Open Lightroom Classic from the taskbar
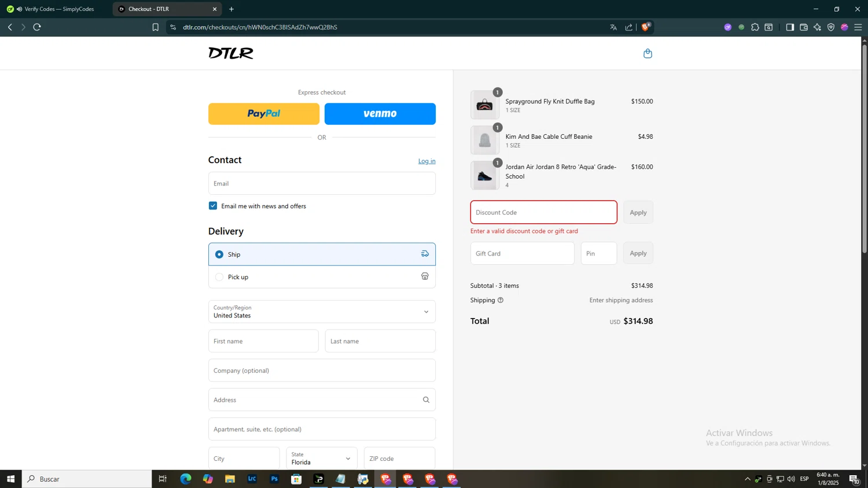The width and height of the screenshot is (868, 488). pos(252,479)
